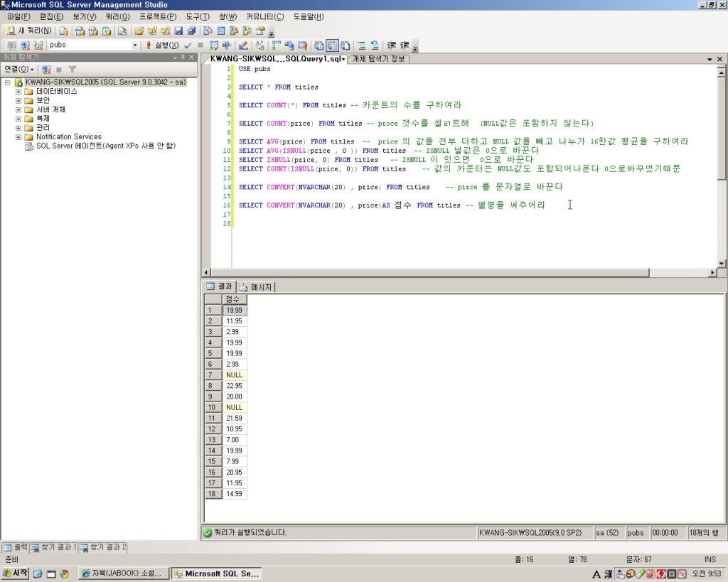Expand the 관리 folder

[x=18, y=128]
